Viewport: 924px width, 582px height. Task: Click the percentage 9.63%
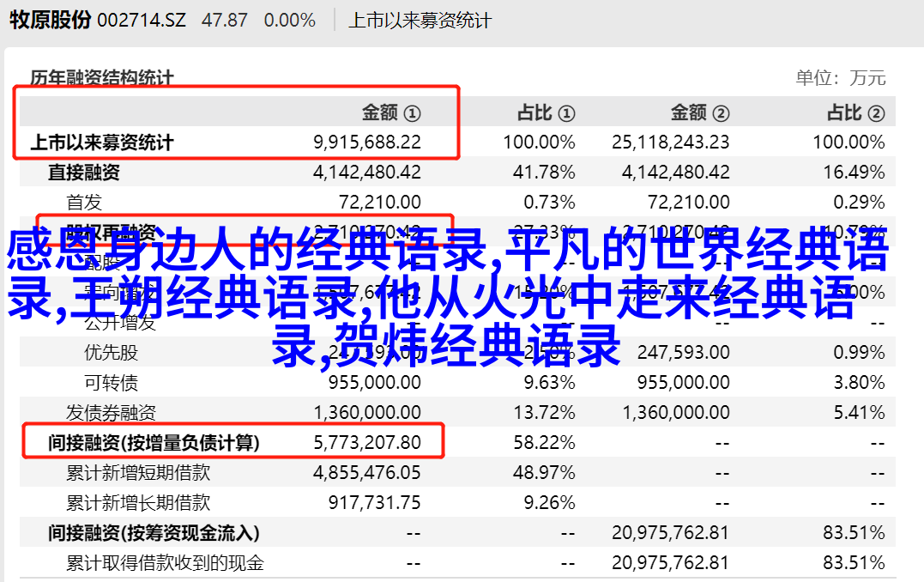pos(549,383)
